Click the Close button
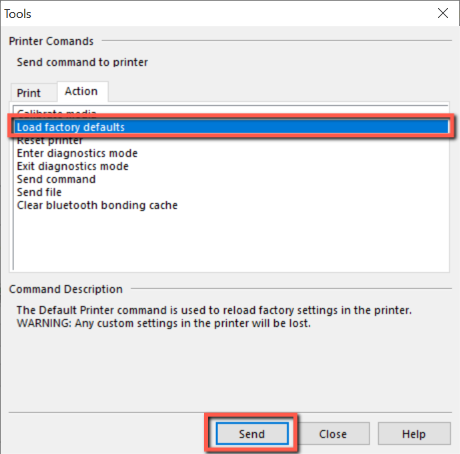 (333, 434)
